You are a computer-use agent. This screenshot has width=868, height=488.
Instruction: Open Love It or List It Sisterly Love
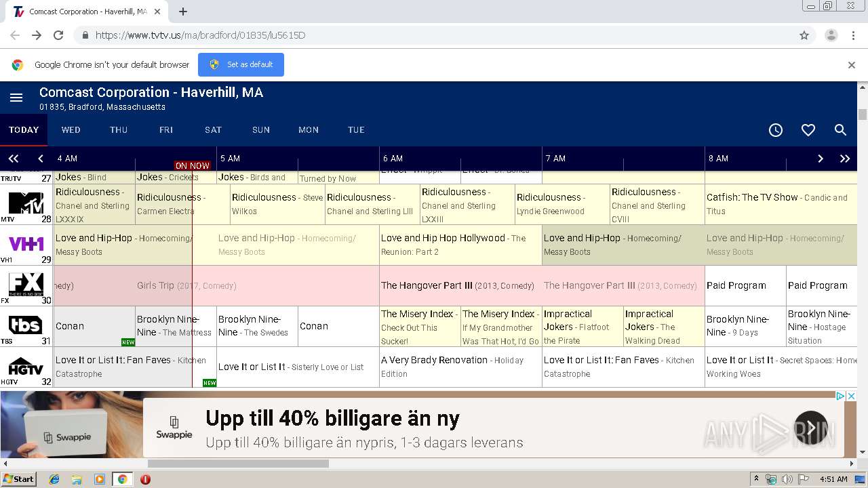pyautogui.click(x=298, y=367)
